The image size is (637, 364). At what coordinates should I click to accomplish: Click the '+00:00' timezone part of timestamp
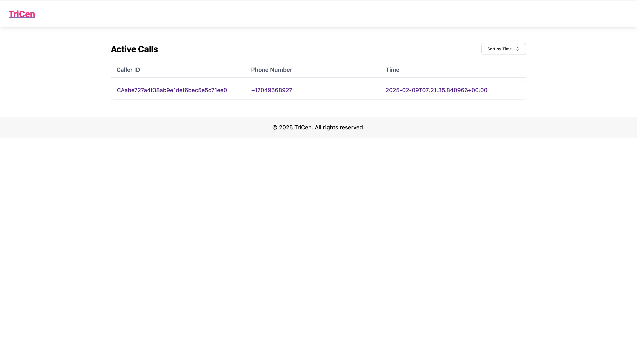point(478,90)
